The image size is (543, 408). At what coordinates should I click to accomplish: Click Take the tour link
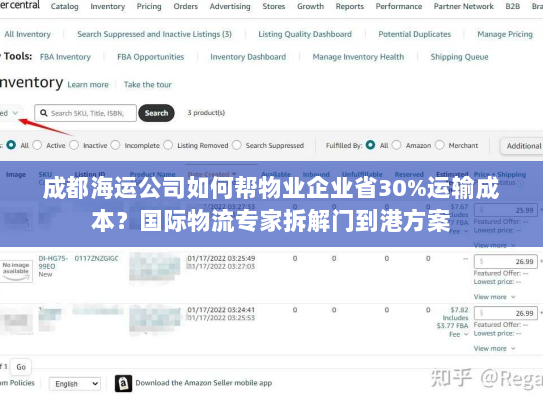tap(148, 85)
